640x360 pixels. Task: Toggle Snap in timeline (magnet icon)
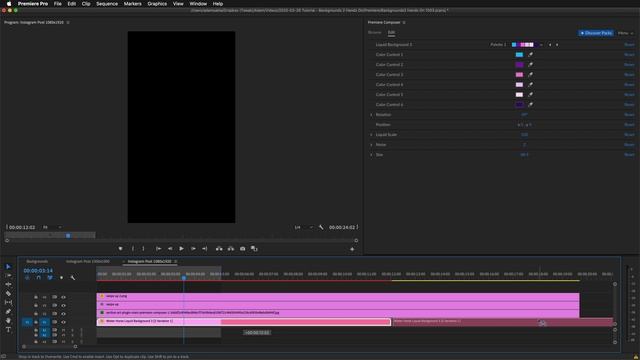pyautogui.click(x=38, y=278)
